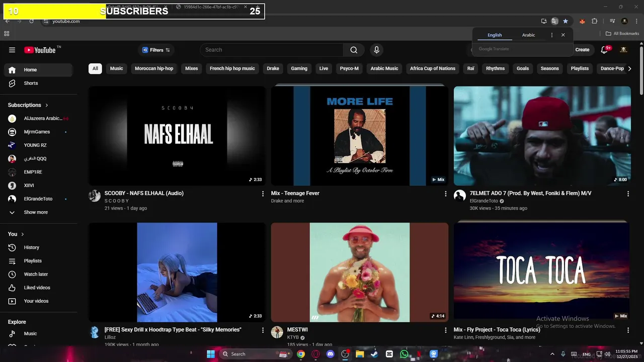This screenshot has height=362, width=644.
Task: Click the Create button
Action: coord(582,50)
